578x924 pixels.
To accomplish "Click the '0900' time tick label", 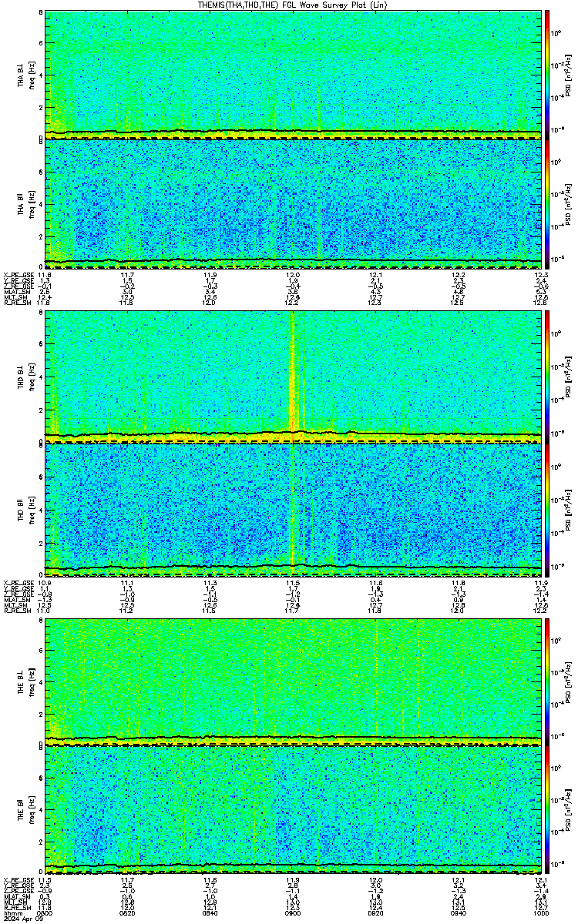I will tap(293, 914).
